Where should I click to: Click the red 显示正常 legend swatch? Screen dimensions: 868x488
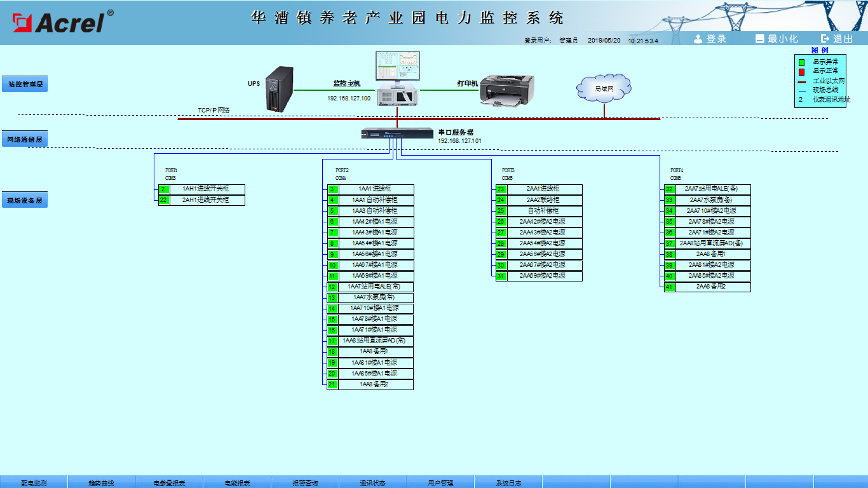801,72
